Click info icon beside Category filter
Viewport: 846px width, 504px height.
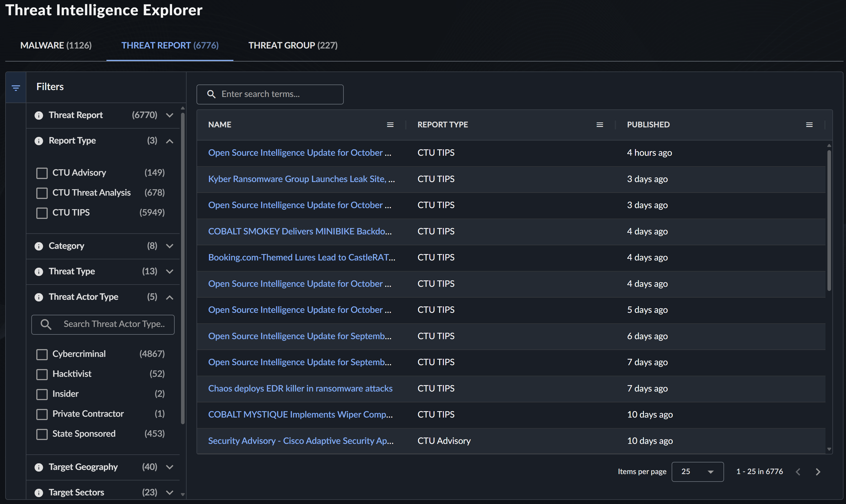click(39, 246)
